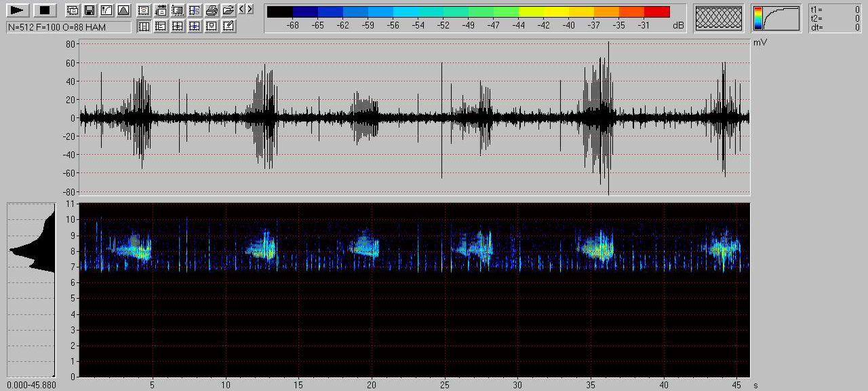Viewport: 868px width, 391px height.
Task: Click the printer icon
Action: pos(212,10)
